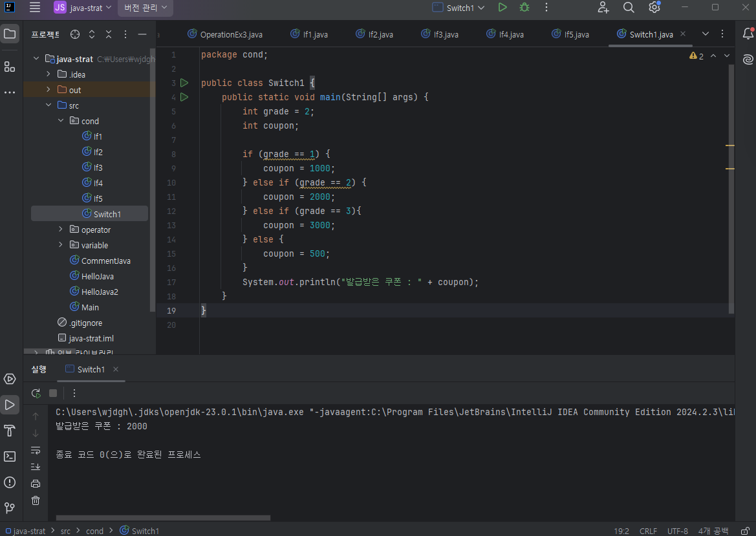Show more tool windows ellipsis in left bar

tap(10, 92)
